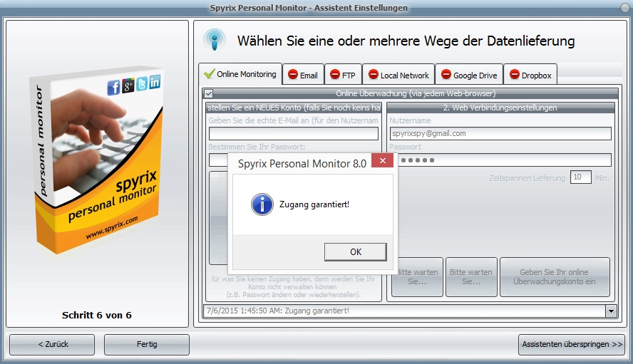Open the Dropbox tab
The image size is (633, 364).
530,75
